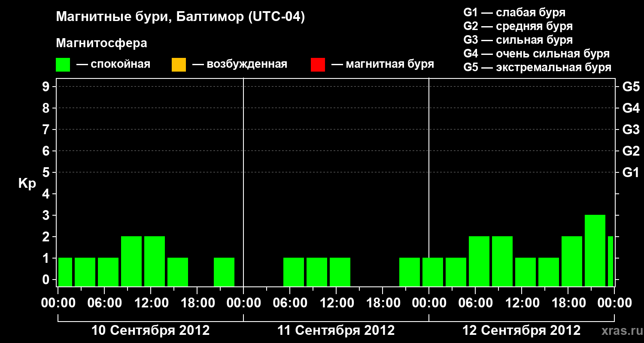Click the 'Kp' axis title
Viewport: 644px width, 343px height.
coord(27,184)
